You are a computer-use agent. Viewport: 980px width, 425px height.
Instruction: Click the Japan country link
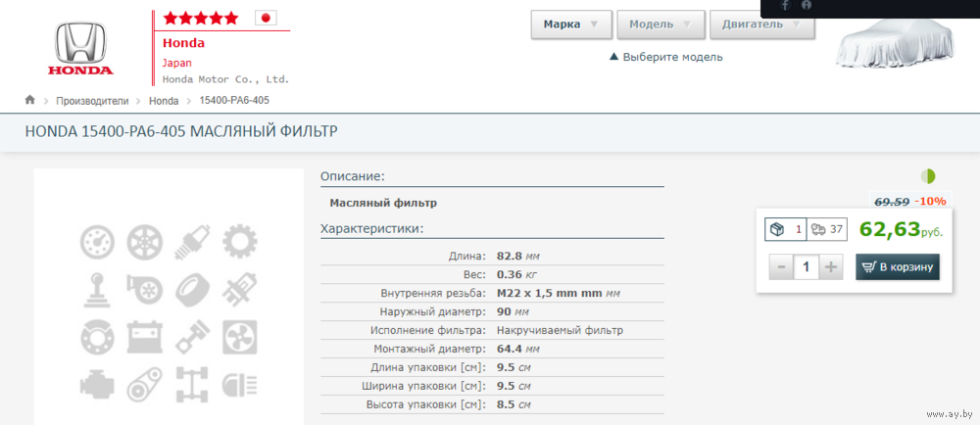click(x=176, y=63)
